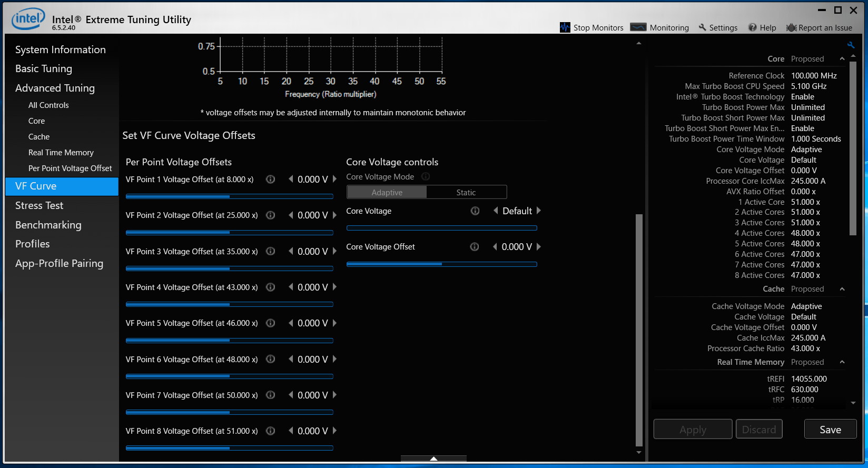Click the Stop Monitors waveform icon

[565, 27]
